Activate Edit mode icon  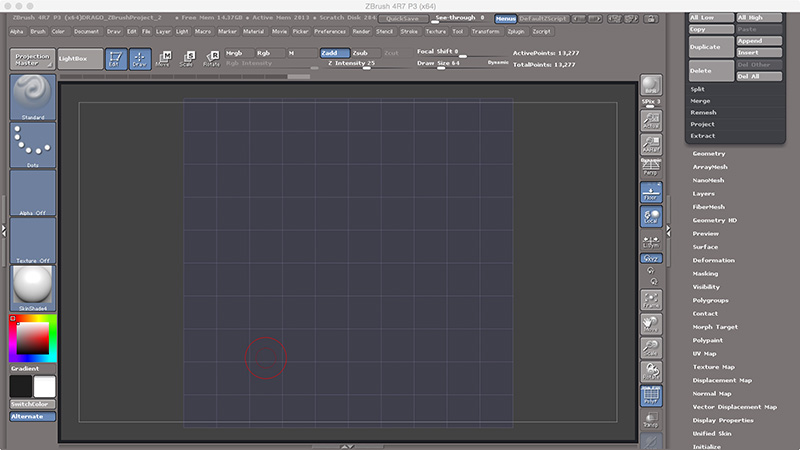[115, 59]
